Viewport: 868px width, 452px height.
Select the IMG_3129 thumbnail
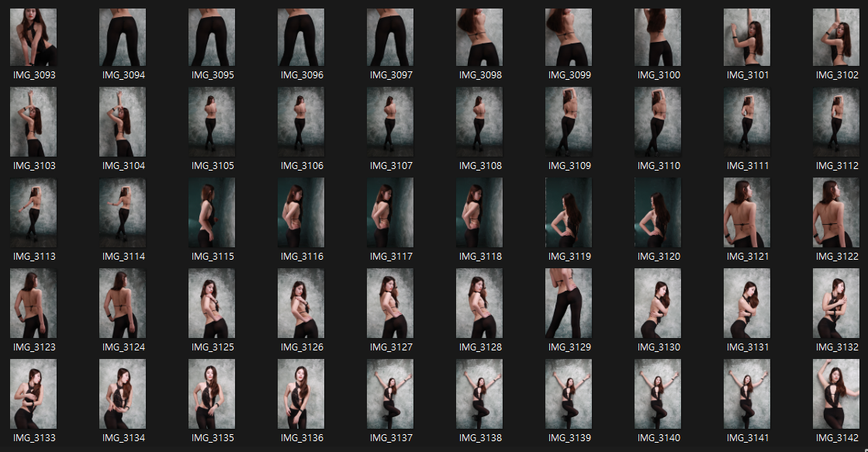click(569, 303)
